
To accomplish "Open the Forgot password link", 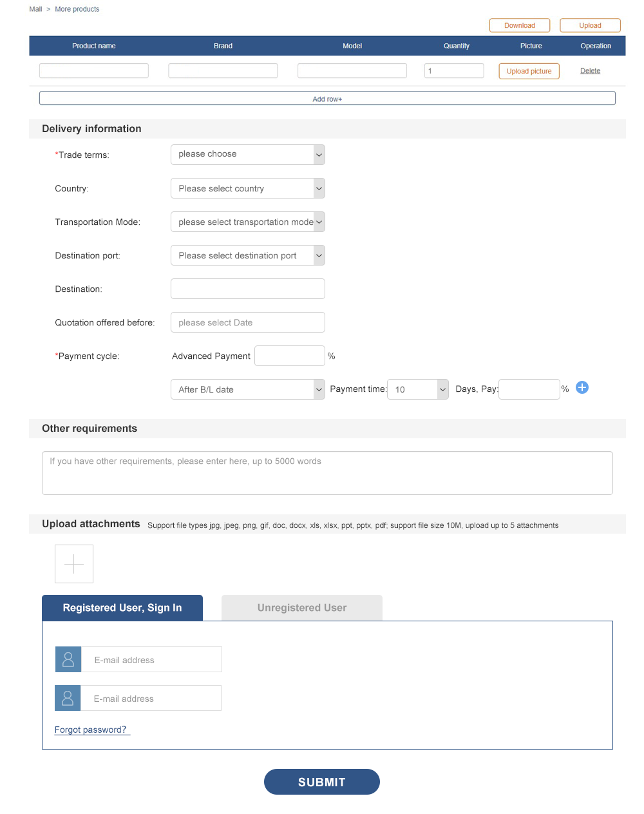I will pyautogui.click(x=92, y=730).
